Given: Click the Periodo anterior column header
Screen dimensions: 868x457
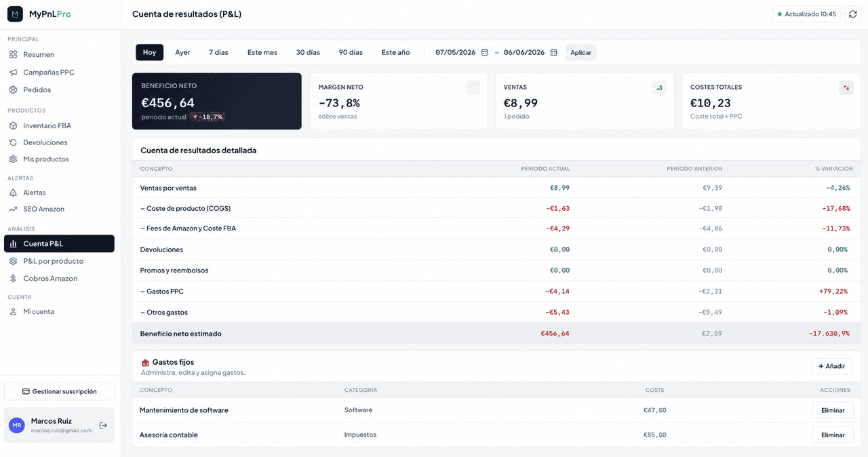Looking at the screenshot, I should (x=694, y=169).
